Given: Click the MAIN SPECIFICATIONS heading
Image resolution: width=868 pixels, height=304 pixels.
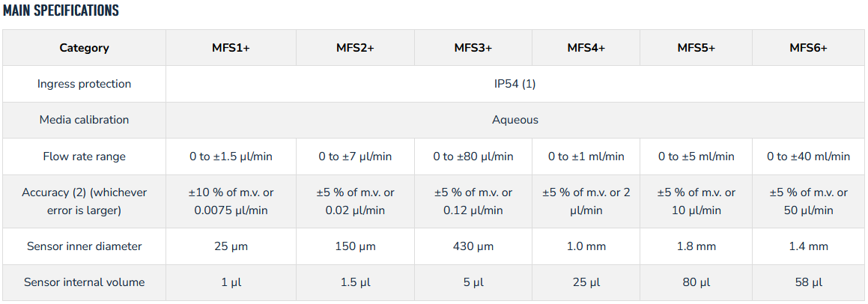Looking at the screenshot, I should pyautogui.click(x=61, y=10).
